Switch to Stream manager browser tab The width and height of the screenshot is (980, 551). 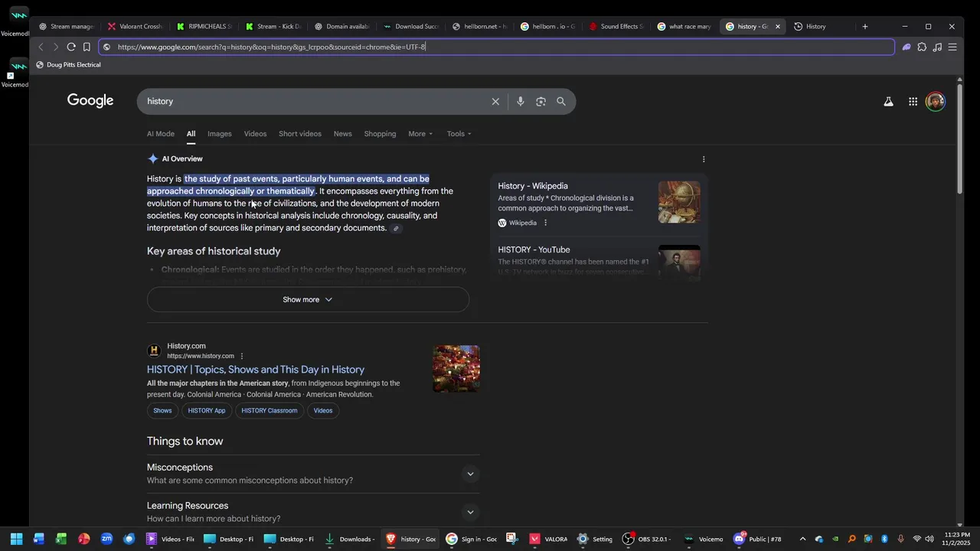(x=66, y=26)
